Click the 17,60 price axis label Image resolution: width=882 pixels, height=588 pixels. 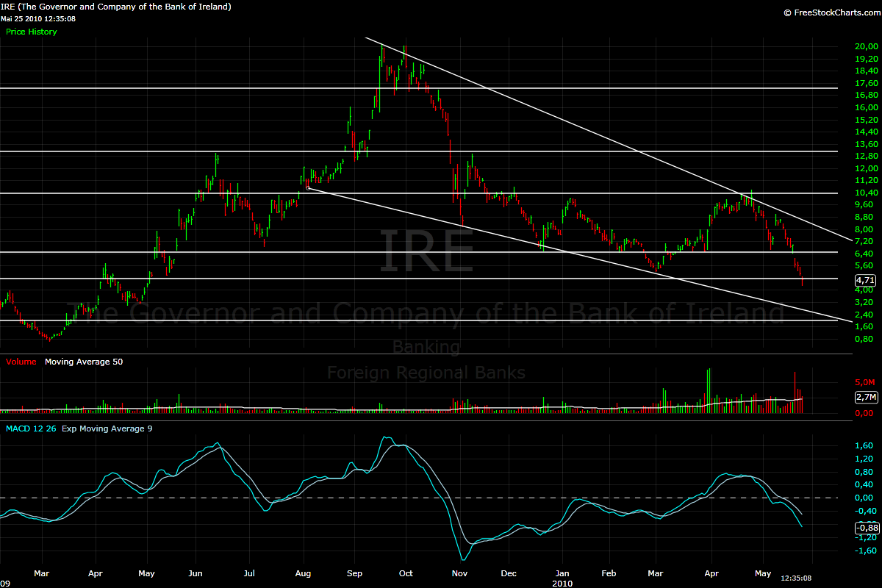(866, 83)
